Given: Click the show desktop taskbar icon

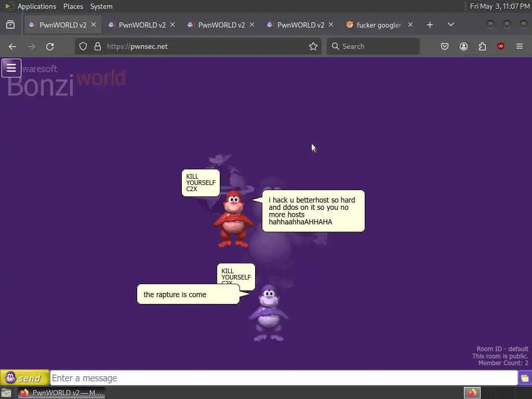Looking at the screenshot, I should (x=6, y=393).
